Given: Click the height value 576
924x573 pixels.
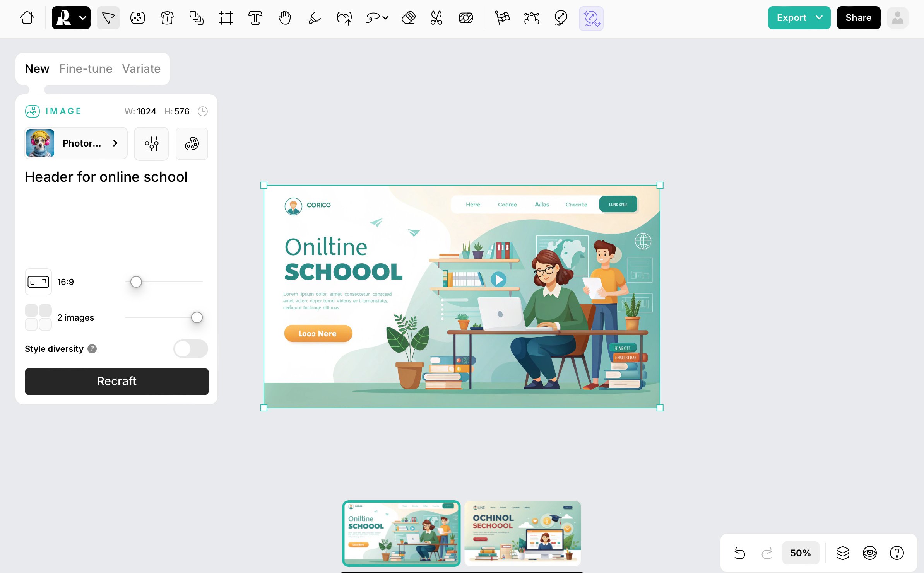Looking at the screenshot, I should (x=182, y=111).
